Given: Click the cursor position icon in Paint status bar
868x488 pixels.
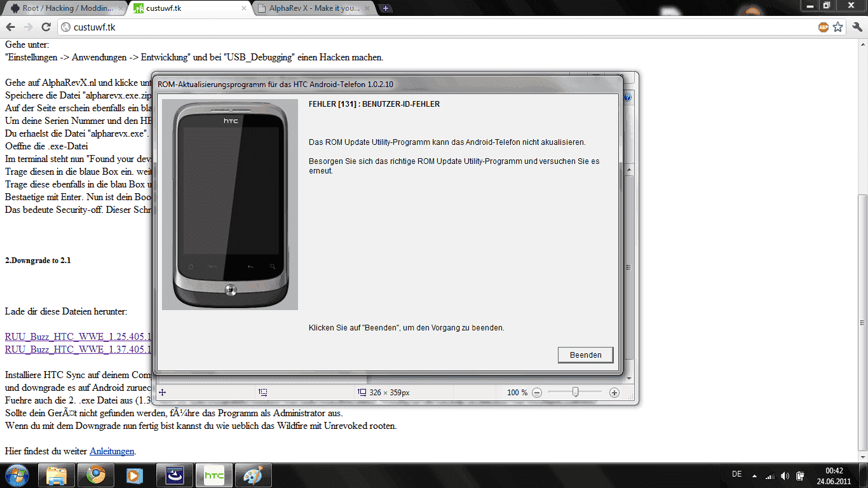Looking at the screenshot, I should 163,393.
